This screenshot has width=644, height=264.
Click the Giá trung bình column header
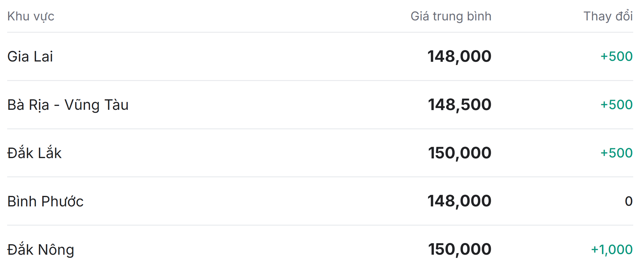pyautogui.click(x=451, y=16)
